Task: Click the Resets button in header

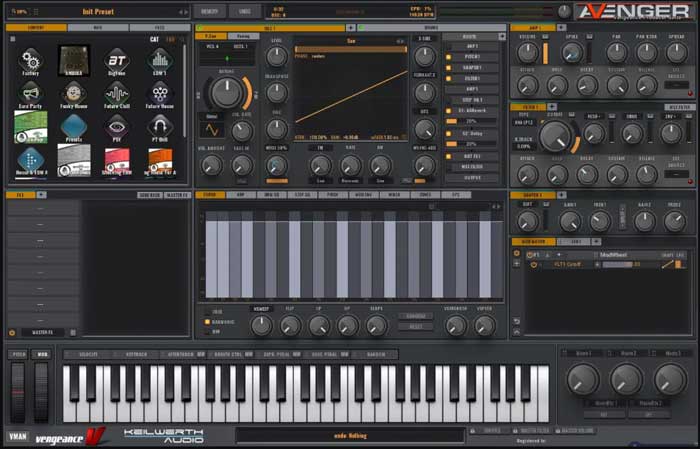Action: pos(210,12)
